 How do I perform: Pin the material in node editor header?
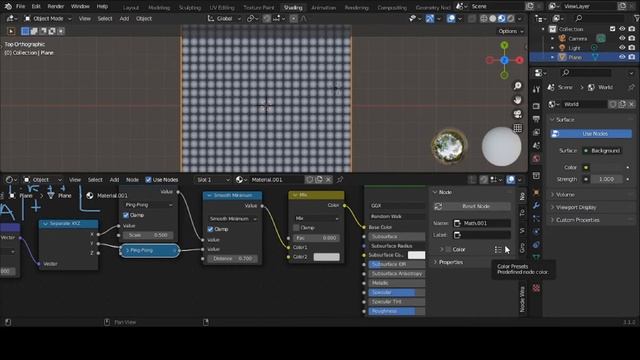click(340, 180)
